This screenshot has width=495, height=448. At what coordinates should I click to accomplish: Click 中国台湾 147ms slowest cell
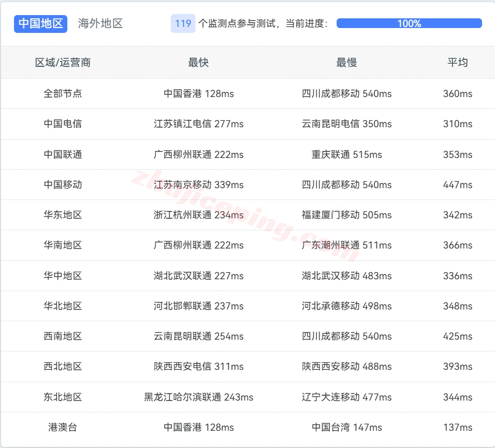tap(347, 428)
